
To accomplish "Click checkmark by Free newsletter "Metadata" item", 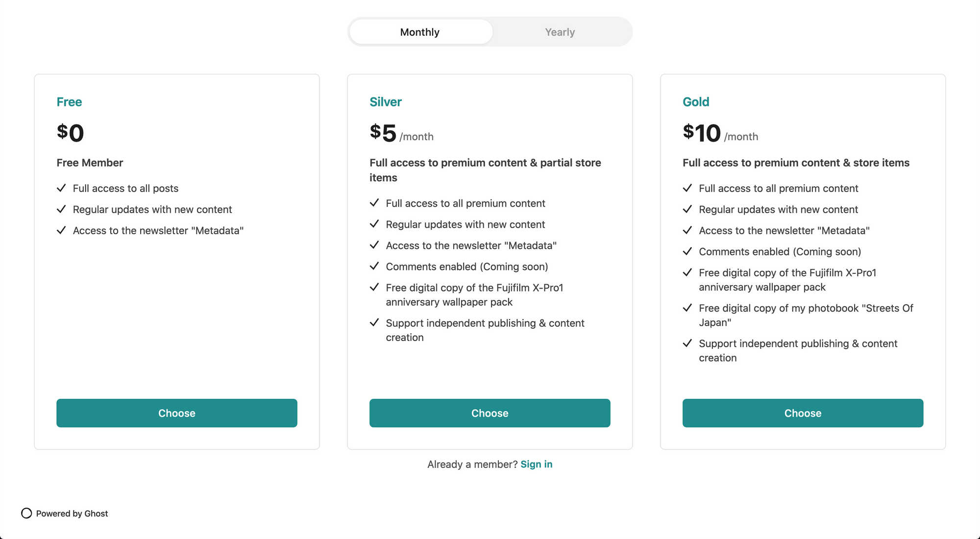I will 61,230.
